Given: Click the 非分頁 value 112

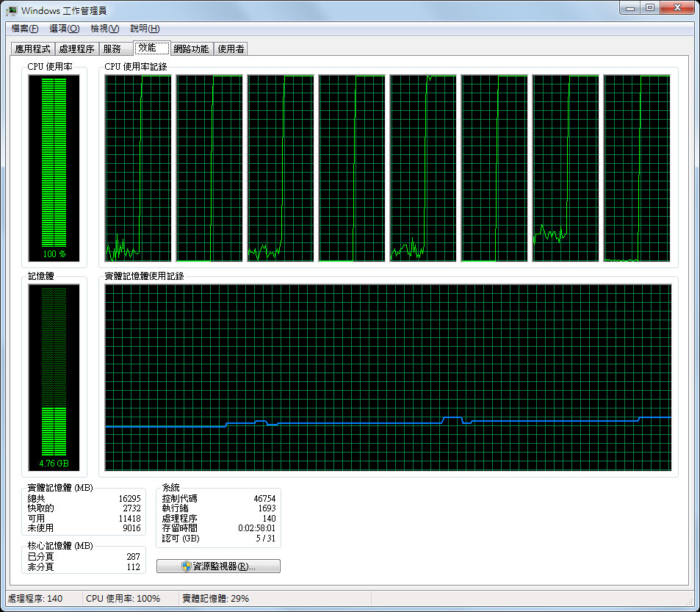Looking at the screenshot, I should (133, 567).
